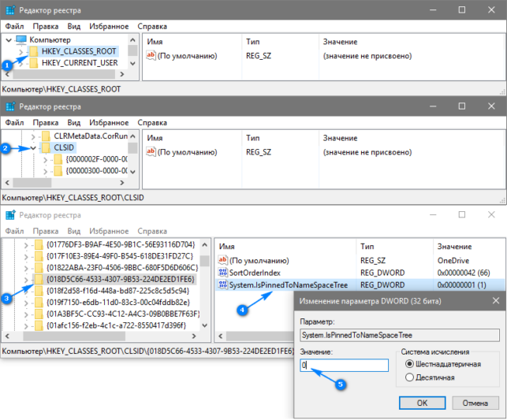This screenshot has width=507, height=420.
Task: Click CLRMetaData.CorRun folder icon
Action: (46, 136)
